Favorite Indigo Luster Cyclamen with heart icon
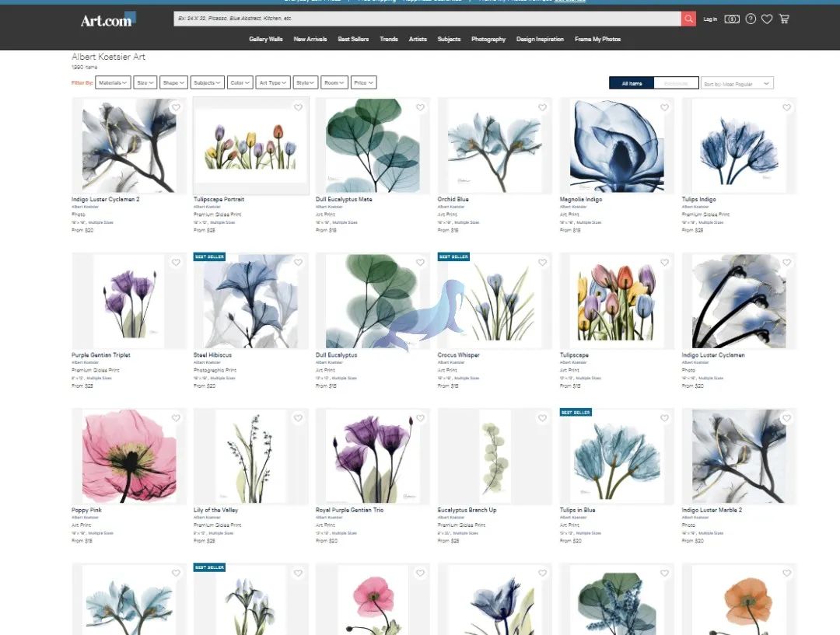The image size is (840, 635). point(786,263)
